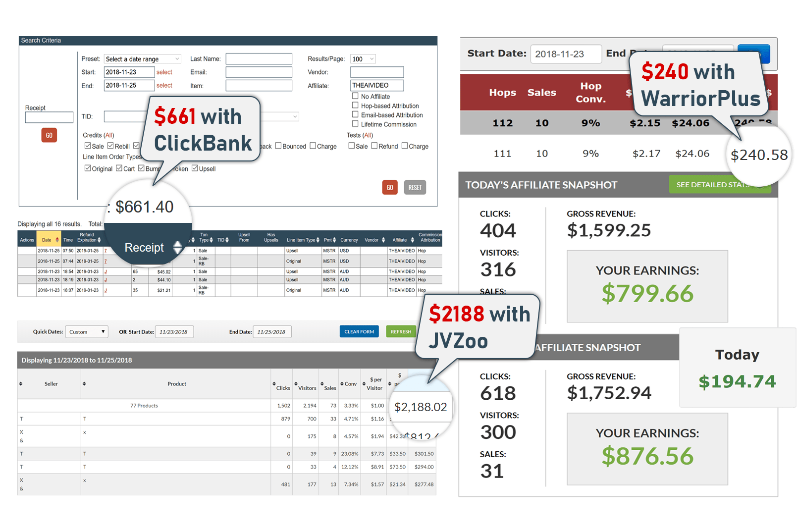
Task: Click the GO button beside RESET
Action: [x=390, y=187]
